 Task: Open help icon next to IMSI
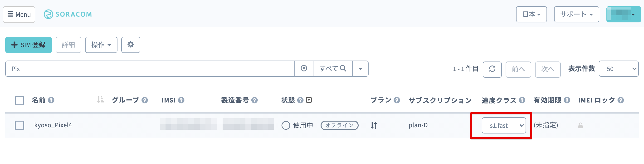coord(181,100)
